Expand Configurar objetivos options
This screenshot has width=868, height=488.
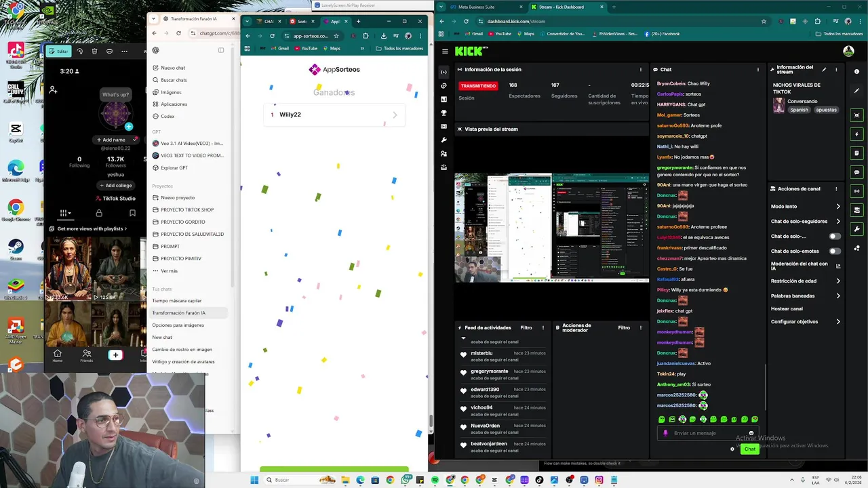pyautogui.click(x=838, y=322)
